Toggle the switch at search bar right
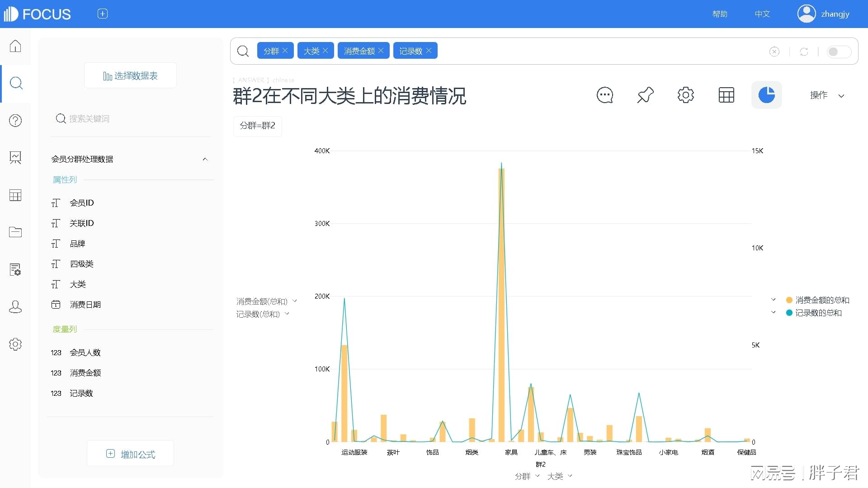Image resolution: width=868 pixels, height=488 pixels. (839, 52)
